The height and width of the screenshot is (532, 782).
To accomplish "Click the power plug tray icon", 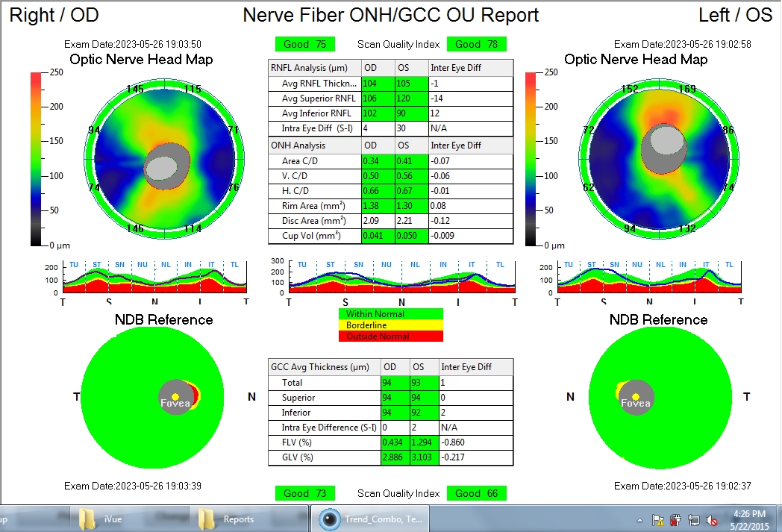I will (x=675, y=521).
